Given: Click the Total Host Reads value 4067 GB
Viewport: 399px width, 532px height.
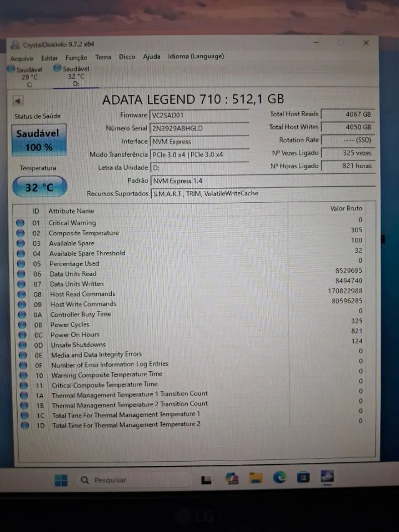Looking at the screenshot, I should [x=348, y=114].
